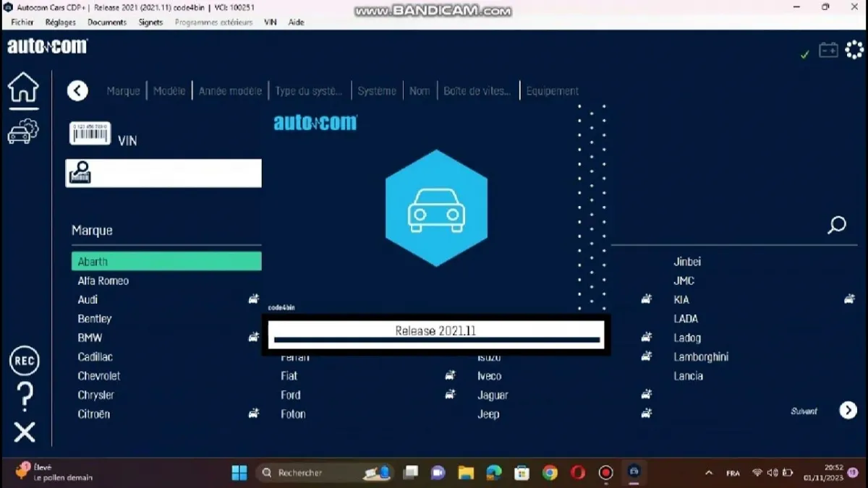
Task: Select the Abarth brand
Action: coord(166,261)
